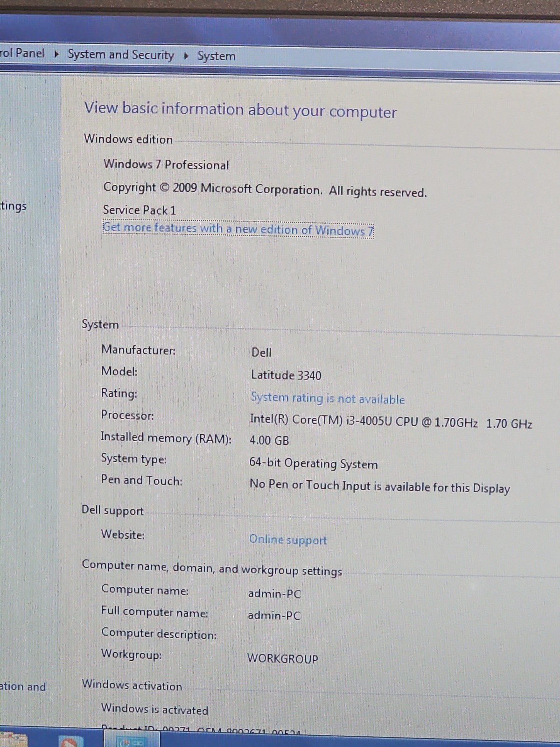
Task: Click the Website label under Dell support
Action: click(x=123, y=534)
